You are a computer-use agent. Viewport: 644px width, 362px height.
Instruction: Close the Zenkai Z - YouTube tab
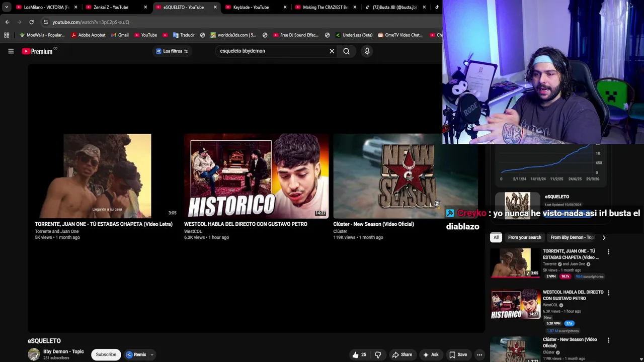[x=145, y=7]
